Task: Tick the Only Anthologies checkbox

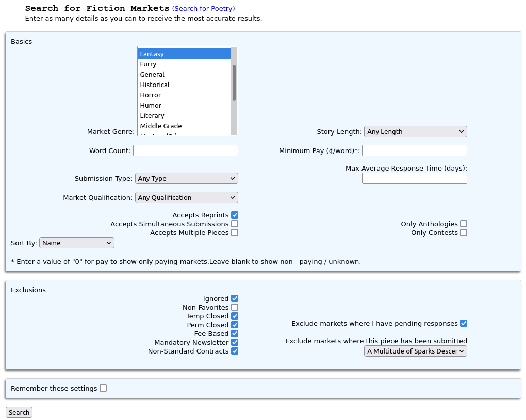Action: [464, 224]
